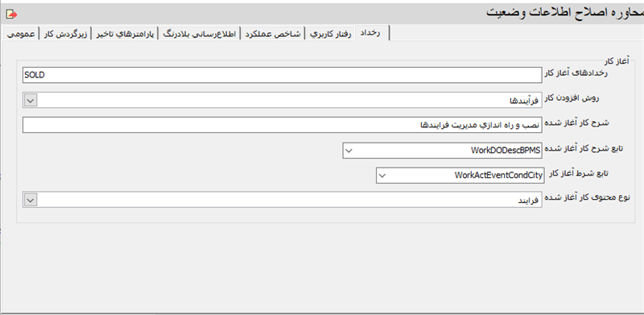This screenshot has width=644, height=315.
Task: Click the SOLD start events field
Action: pos(283,75)
